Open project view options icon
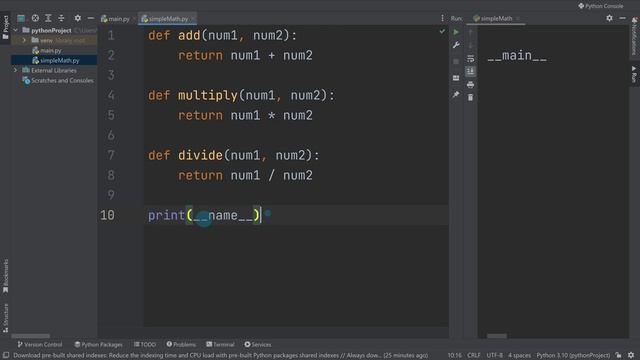 pos(21,18)
